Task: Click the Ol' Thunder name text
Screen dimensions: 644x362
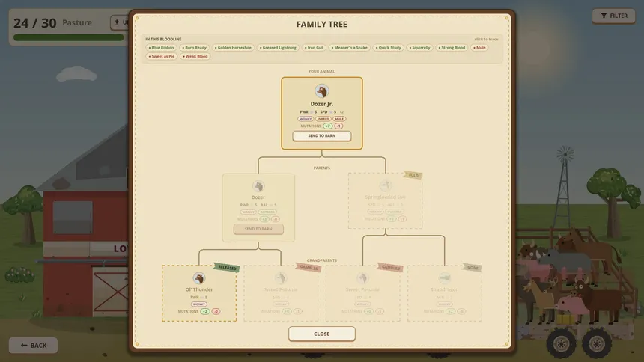Action: (198, 289)
